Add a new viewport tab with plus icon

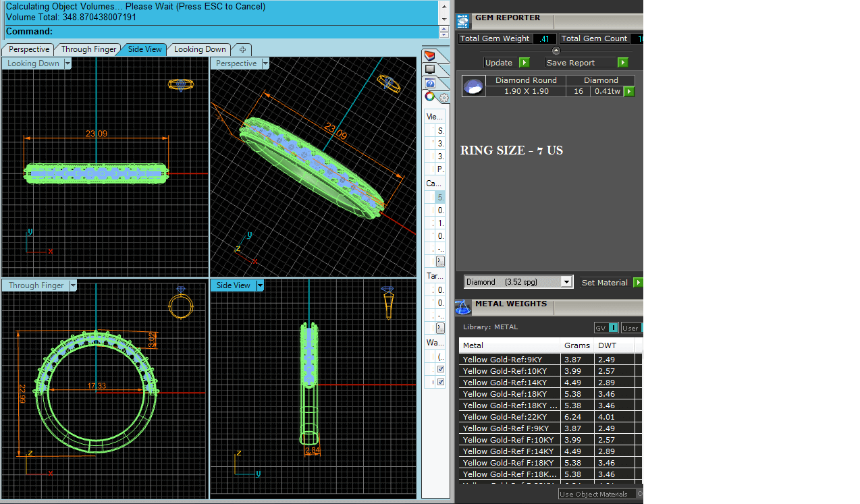click(x=242, y=49)
